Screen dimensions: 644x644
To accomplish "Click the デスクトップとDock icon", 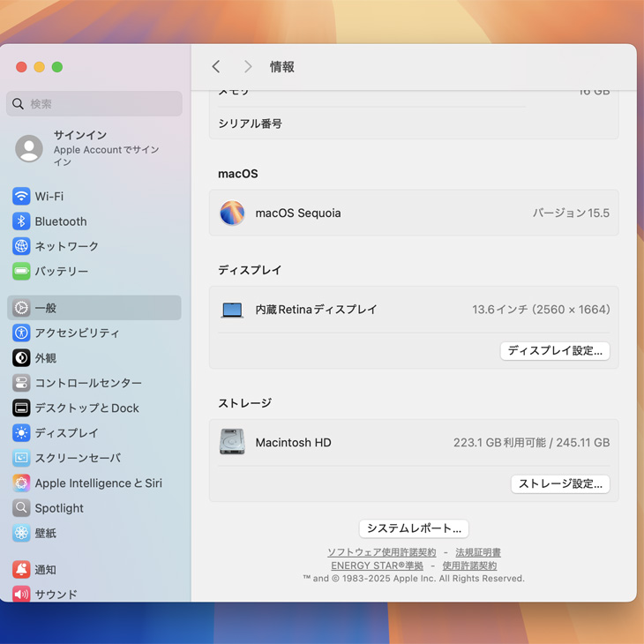I will pyautogui.click(x=21, y=408).
